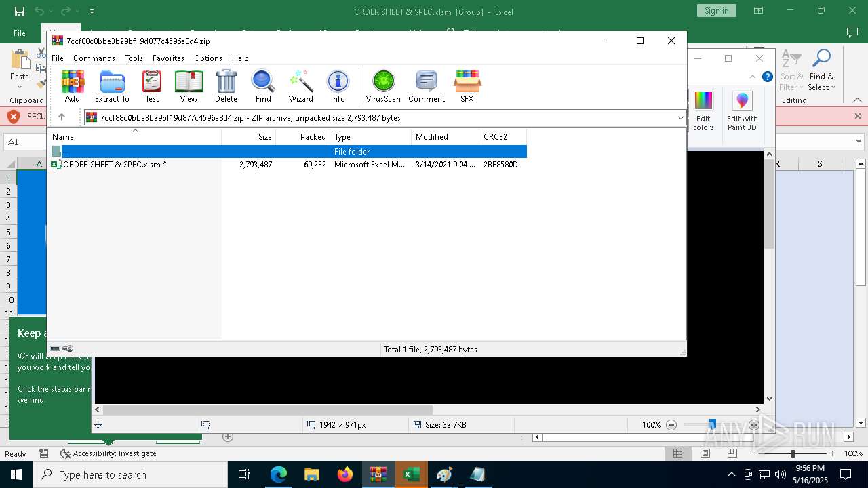Image resolution: width=868 pixels, height=488 pixels.
Task: Expand Excel formula bar dropdown arrow
Action: pos(859,142)
